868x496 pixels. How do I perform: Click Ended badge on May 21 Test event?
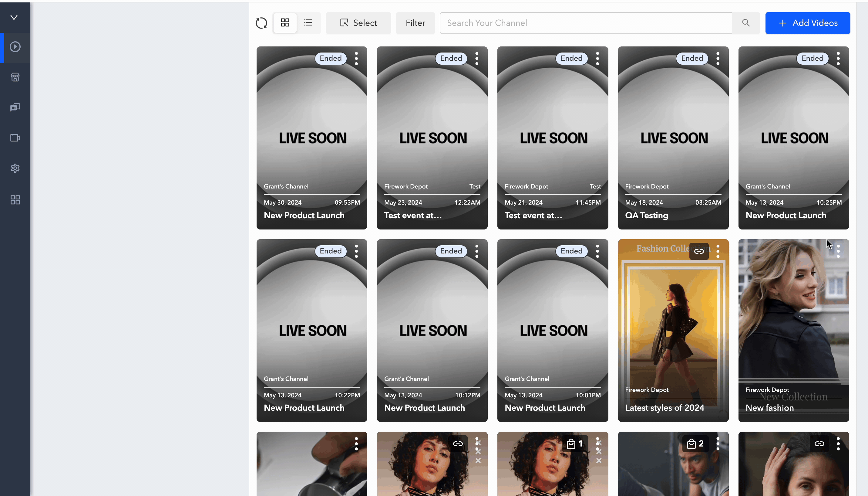point(571,58)
